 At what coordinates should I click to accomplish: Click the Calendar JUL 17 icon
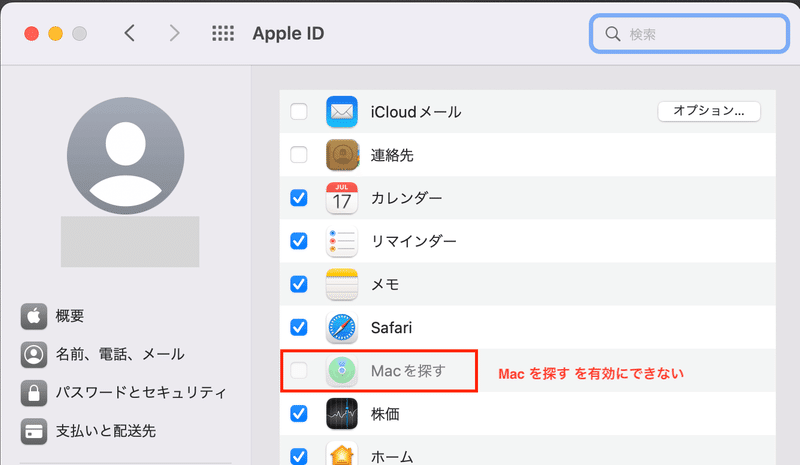pos(342,198)
